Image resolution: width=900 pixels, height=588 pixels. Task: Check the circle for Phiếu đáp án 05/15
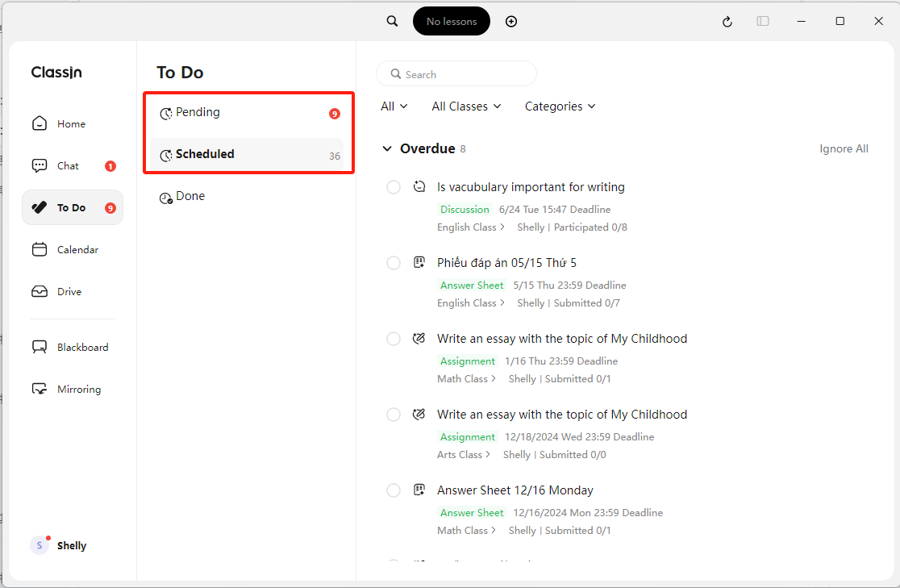pyautogui.click(x=394, y=263)
